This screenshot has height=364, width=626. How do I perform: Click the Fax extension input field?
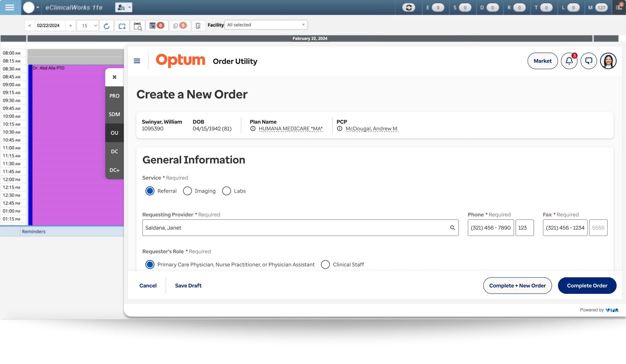pyautogui.click(x=598, y=228)
